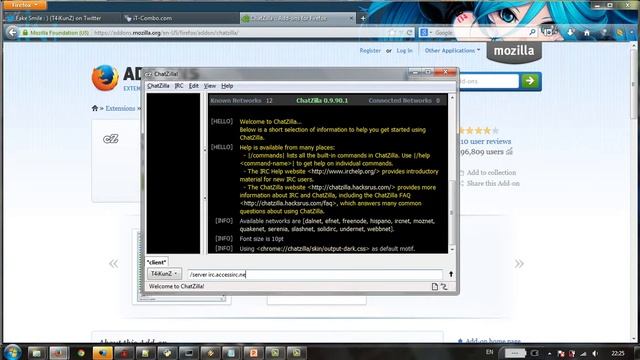
Task: Open the T4KunZ nickname dropdown
Action: [164, 273]
